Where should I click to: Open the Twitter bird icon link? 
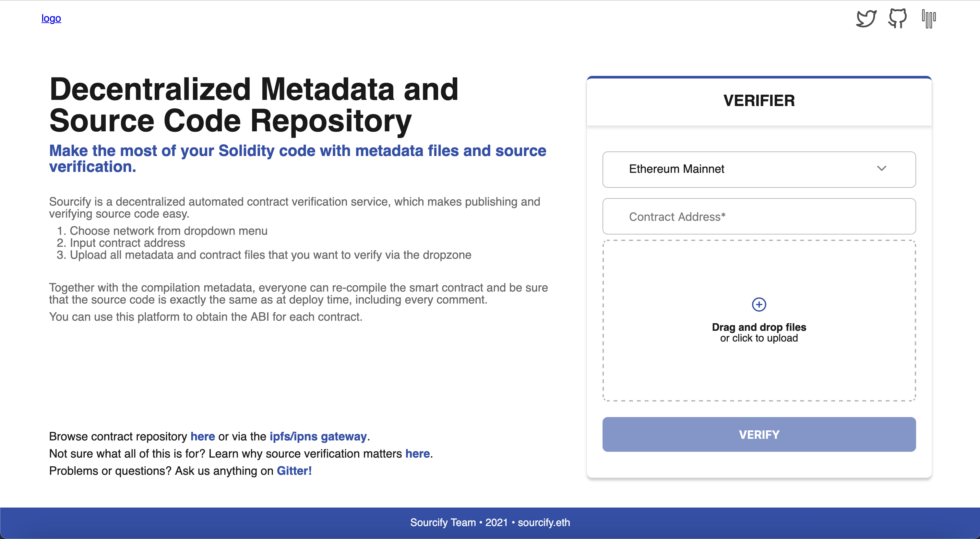(x=866, y=18)
